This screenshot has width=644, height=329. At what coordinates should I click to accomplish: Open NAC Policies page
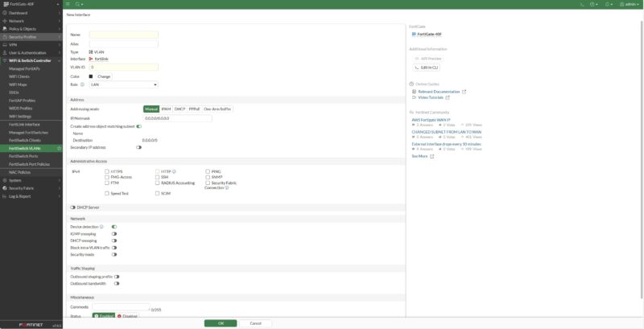pos(19,172)
